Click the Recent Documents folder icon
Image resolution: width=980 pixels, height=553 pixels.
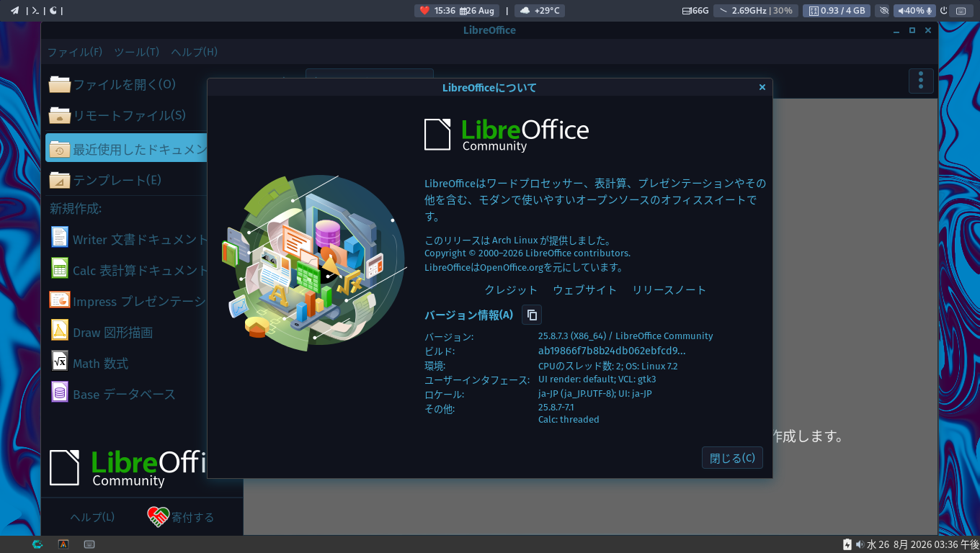pos(60,149)
